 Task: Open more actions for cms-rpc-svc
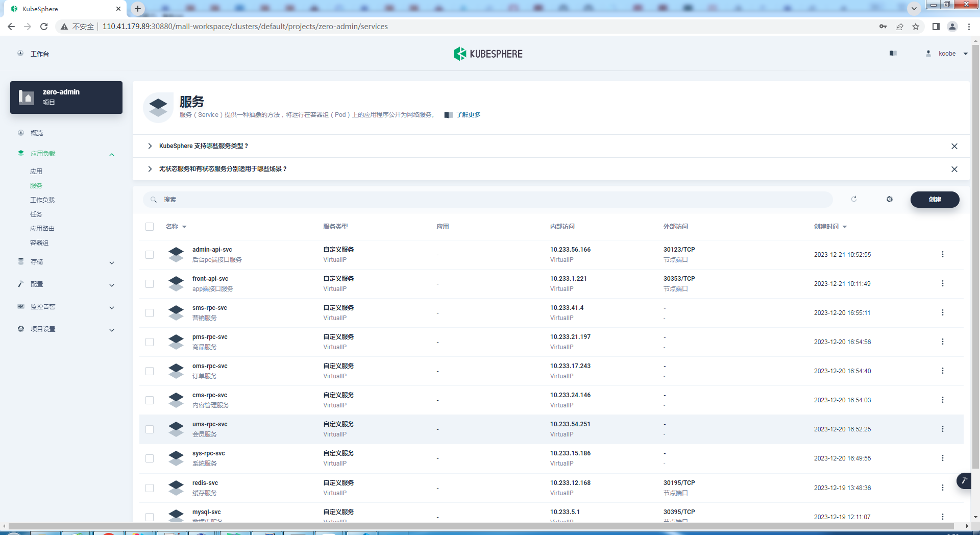point(943,400)
